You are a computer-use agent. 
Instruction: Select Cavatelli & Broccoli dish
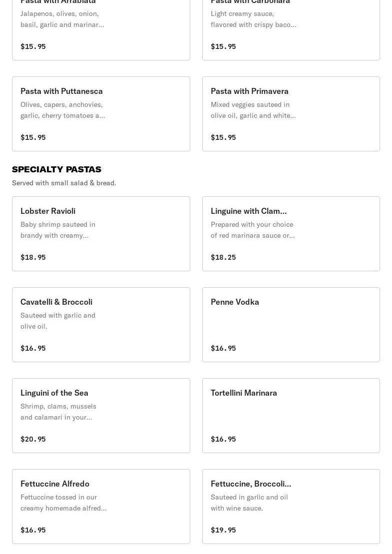coord(101,324)
